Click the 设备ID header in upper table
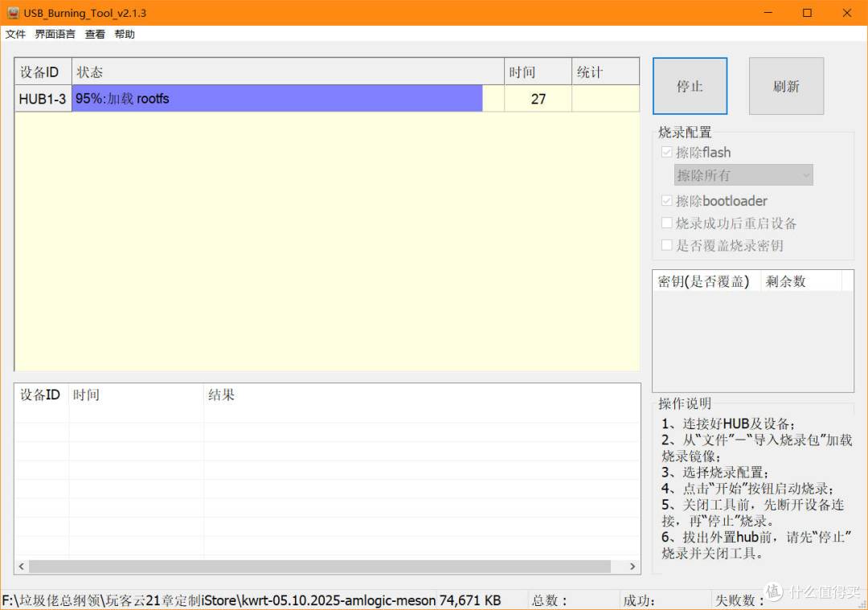868x610 pixels. pyautogui.click(x=43, y=72)
